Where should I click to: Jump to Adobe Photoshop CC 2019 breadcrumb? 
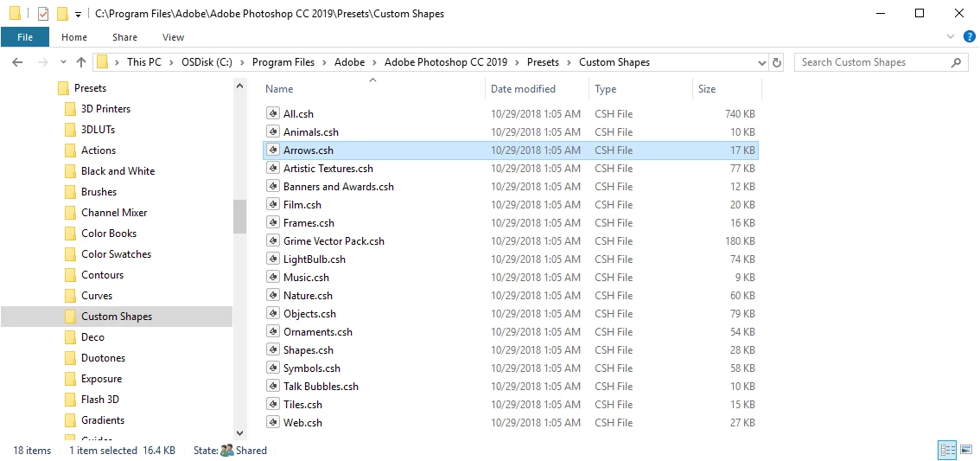pyautogui.click(x=446, y=62)
